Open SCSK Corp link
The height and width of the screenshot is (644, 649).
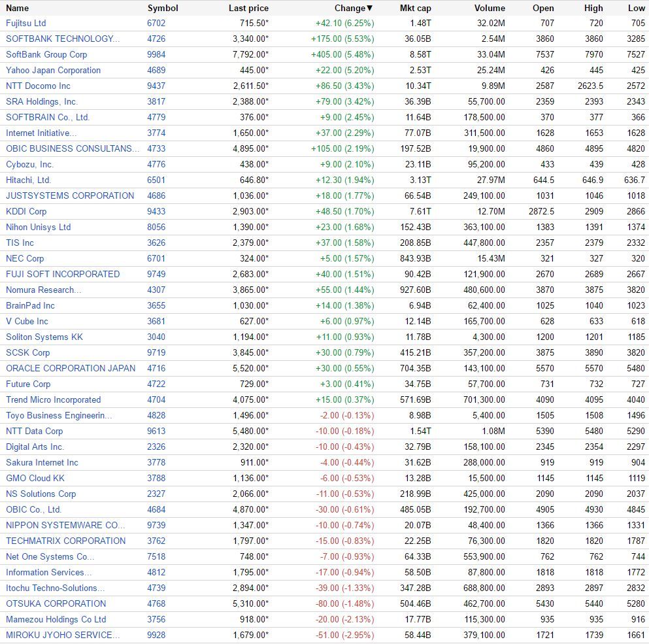(27, 353)
